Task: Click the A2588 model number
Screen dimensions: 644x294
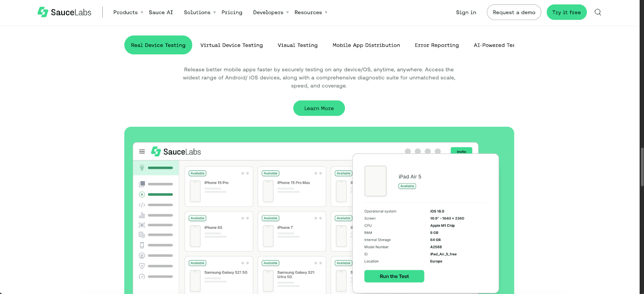Action: click(436, 247)
